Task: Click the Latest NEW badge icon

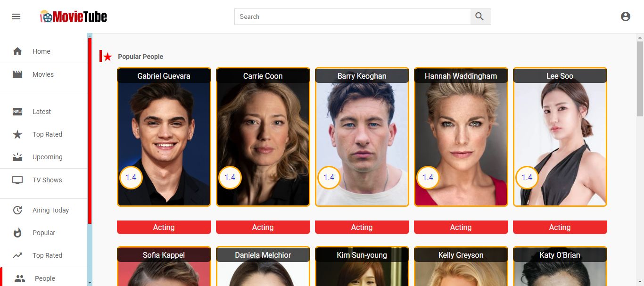Action: 17,112
